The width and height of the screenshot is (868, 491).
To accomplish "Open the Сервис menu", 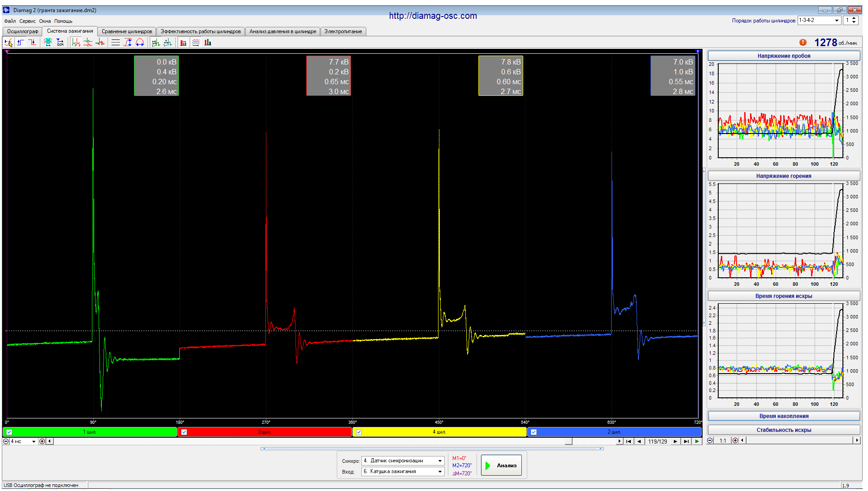I will [27, 21].
